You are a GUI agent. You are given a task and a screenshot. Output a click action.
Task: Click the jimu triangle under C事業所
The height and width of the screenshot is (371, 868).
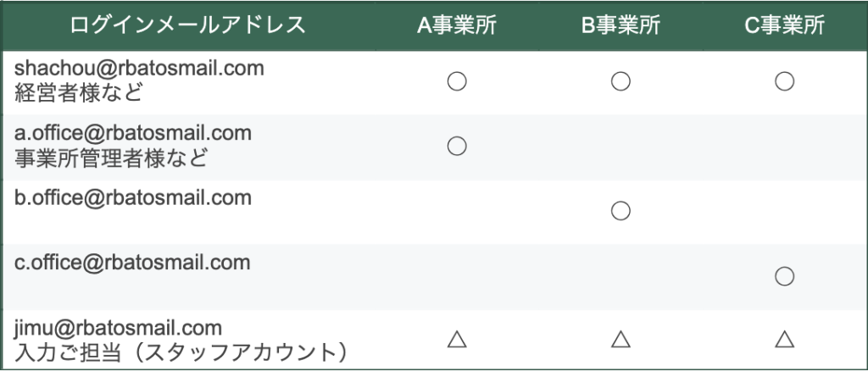pos(784,339)
